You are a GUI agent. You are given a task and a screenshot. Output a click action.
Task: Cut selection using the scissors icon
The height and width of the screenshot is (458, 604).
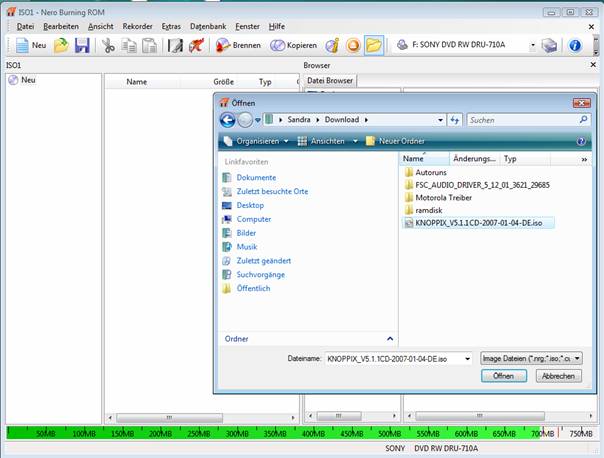click(x=108, y=45)
